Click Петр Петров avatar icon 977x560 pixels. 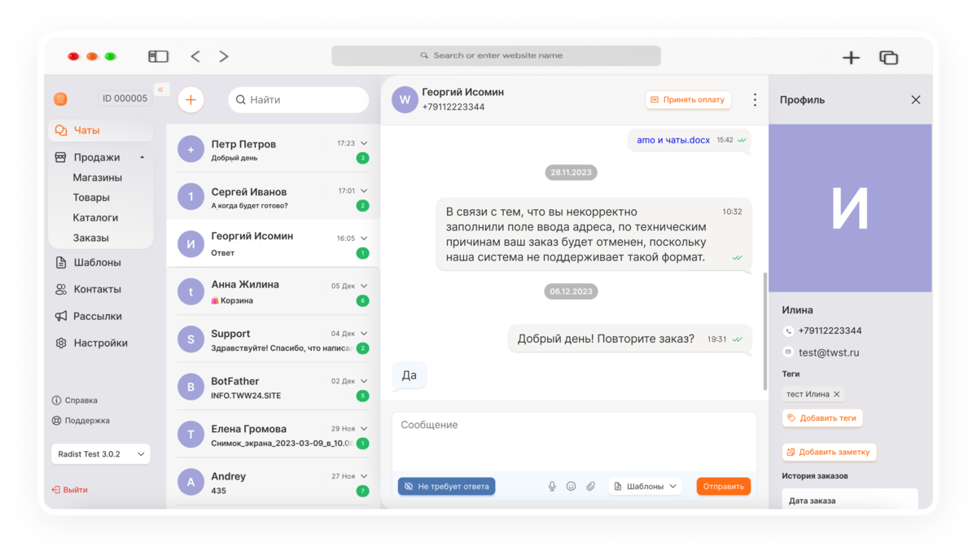tap(191, 149)
